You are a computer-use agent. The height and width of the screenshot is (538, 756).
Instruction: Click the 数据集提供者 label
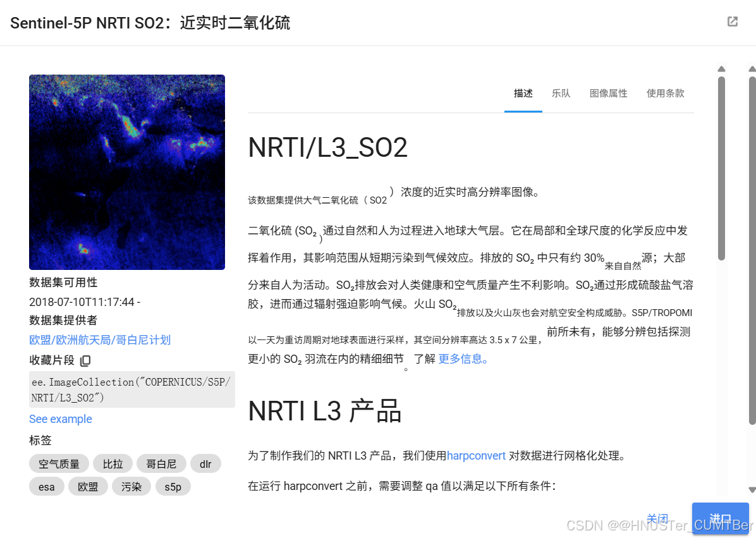[x=63, y=321]
